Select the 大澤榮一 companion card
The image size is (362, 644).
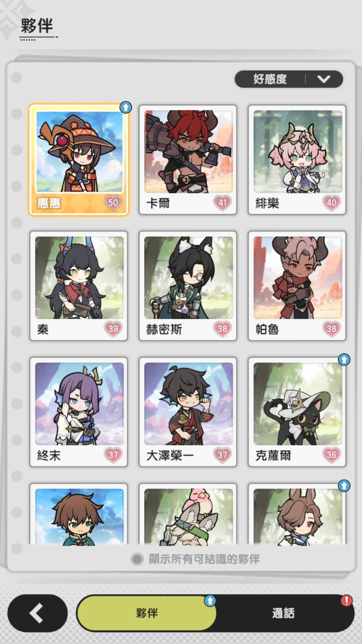click(x=188, y=412)
